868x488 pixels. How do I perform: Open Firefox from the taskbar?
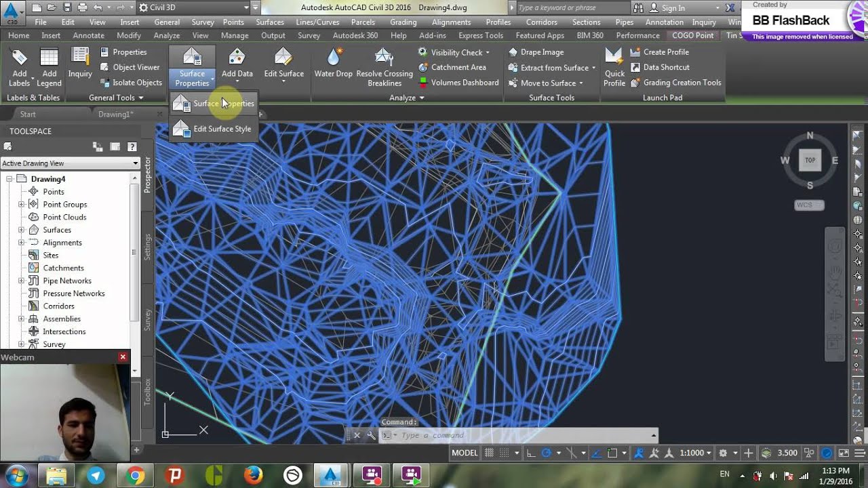[254, 476]
